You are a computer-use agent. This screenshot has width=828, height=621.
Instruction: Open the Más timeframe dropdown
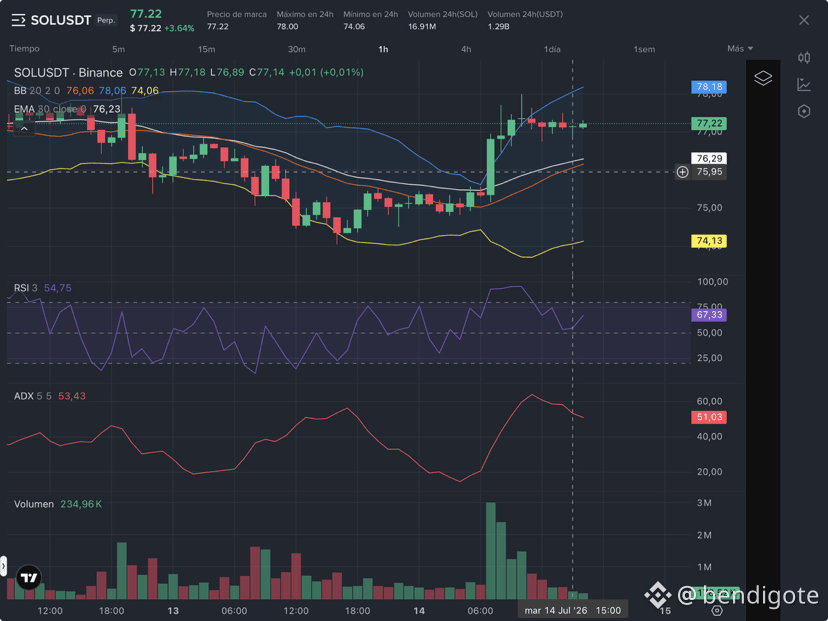click(x=740, y=49)
